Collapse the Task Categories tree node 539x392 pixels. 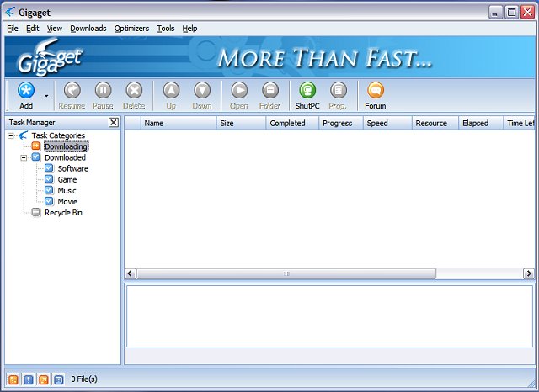coord(11,136)
